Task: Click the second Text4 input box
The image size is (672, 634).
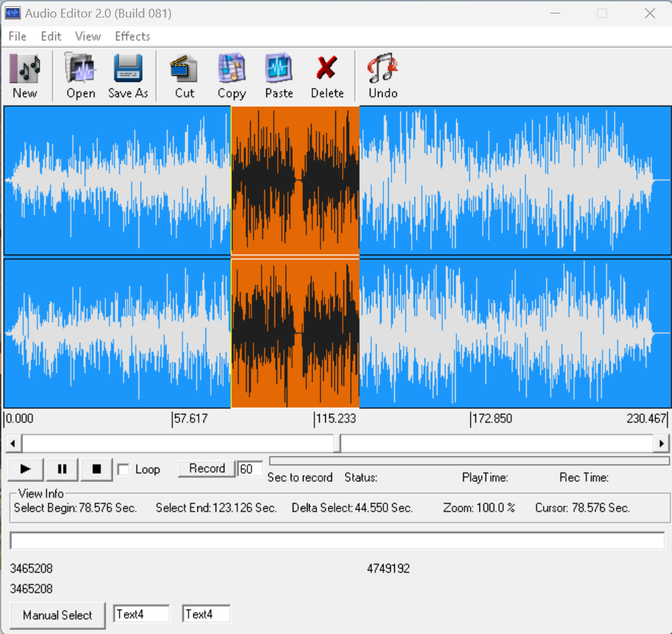Action: coord(206,614)
